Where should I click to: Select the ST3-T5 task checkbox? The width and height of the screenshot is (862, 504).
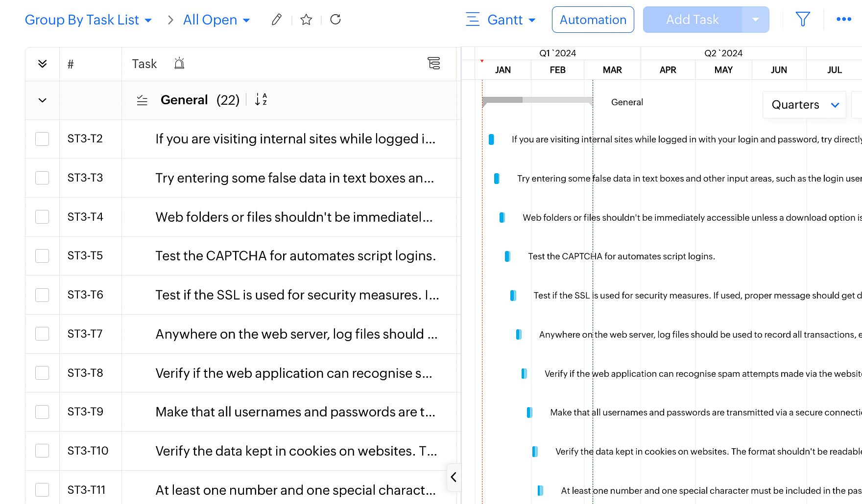pos(42,256)
